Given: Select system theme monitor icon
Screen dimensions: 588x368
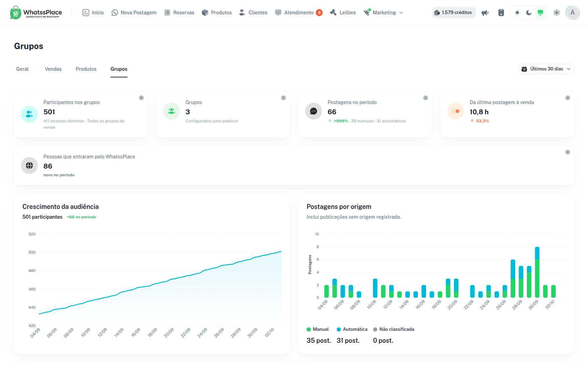Looking at the screenshot, I should (x=540, y=13).
